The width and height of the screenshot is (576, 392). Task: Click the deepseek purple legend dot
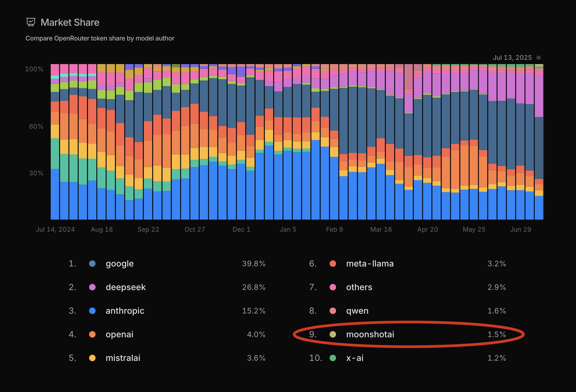(92, 287)
